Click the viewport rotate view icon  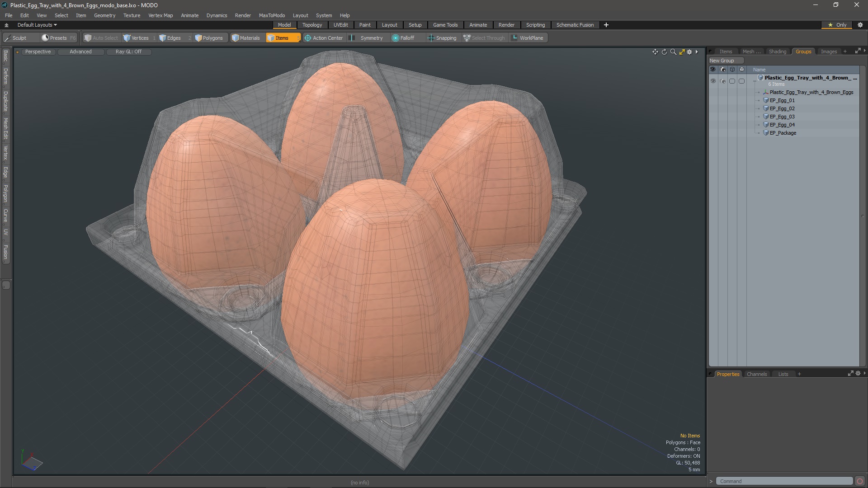coord(664,52)
